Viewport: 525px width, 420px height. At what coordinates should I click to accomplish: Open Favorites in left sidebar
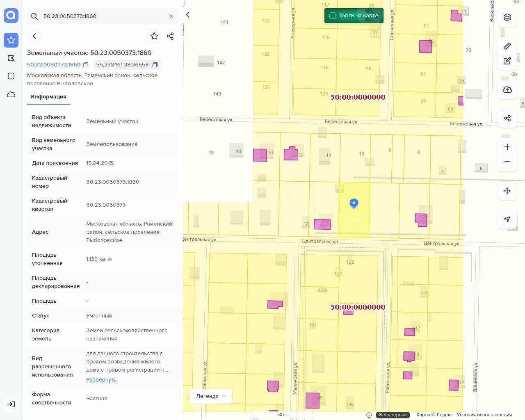11,40
